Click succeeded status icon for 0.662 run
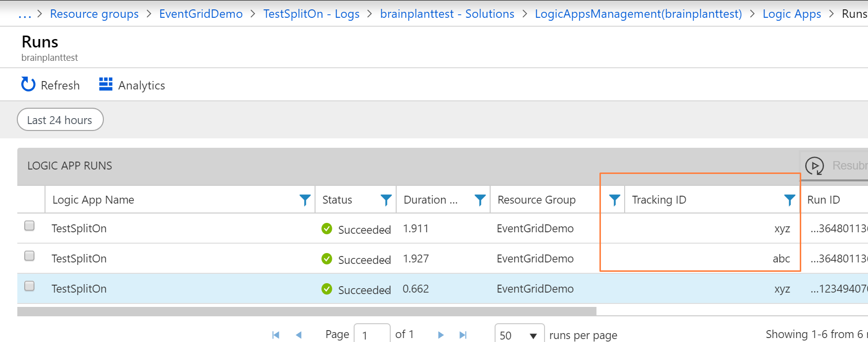 [327, 289]
